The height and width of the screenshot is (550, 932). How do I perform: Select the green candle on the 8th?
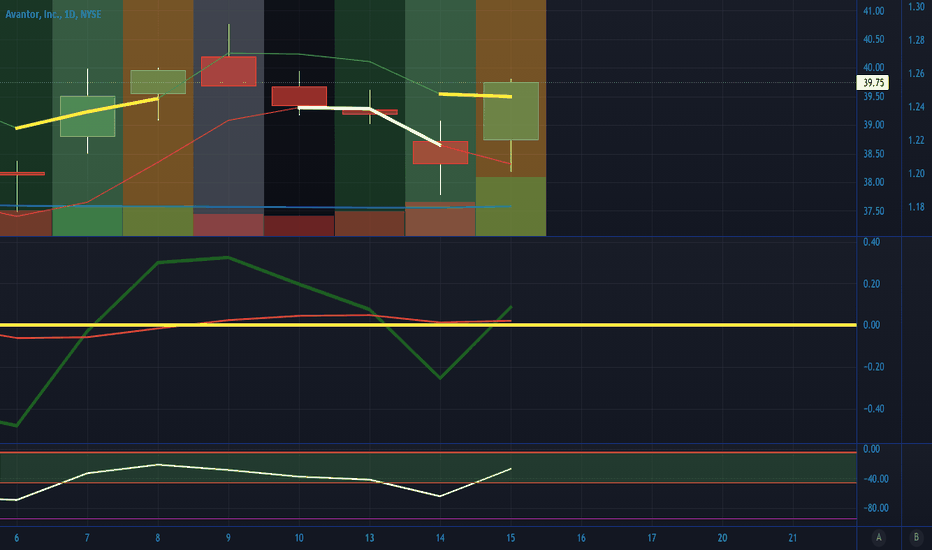[x=158, y=82]
